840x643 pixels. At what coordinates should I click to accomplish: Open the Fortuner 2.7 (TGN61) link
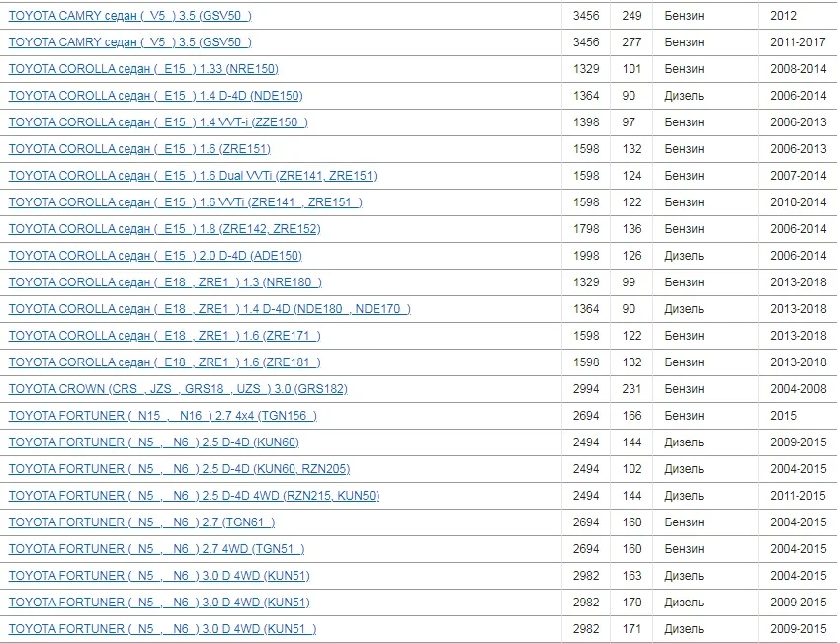click(x=142, y=522)
